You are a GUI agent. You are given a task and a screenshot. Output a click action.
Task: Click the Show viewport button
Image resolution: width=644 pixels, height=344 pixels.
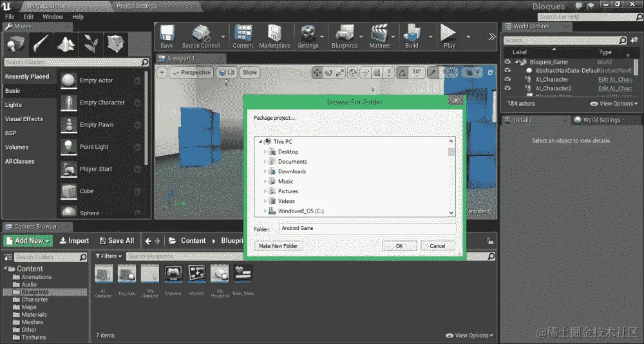click(250, 73)
